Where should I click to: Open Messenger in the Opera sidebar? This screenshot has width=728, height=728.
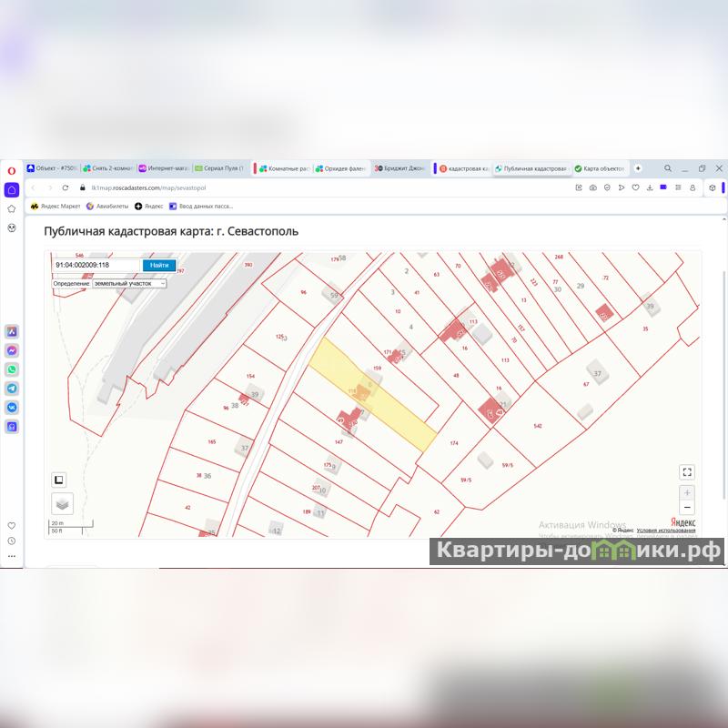(12, 351)
